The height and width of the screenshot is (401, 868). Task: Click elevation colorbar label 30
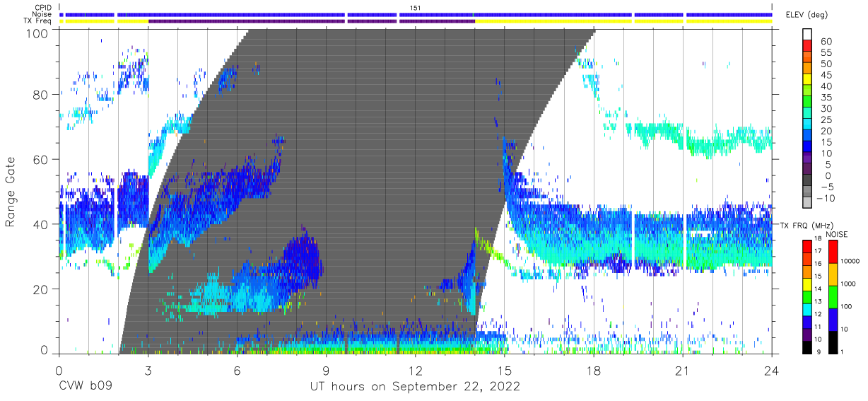826,108
